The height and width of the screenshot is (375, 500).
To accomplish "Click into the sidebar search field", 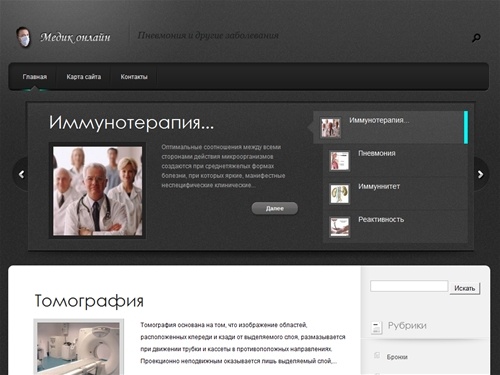I will click(409, 286).
